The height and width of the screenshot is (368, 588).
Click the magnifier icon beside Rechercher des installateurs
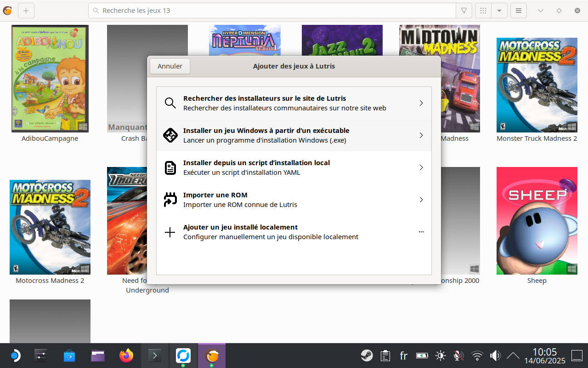[x=170, y=103]
